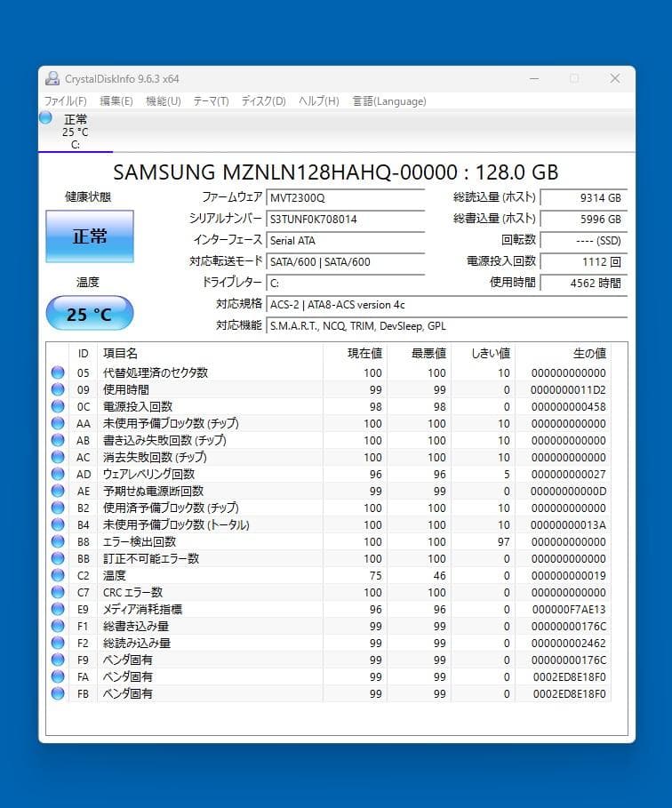Select the row CRC エラー数
Screen dimensions: 672x808
[329, 592]
